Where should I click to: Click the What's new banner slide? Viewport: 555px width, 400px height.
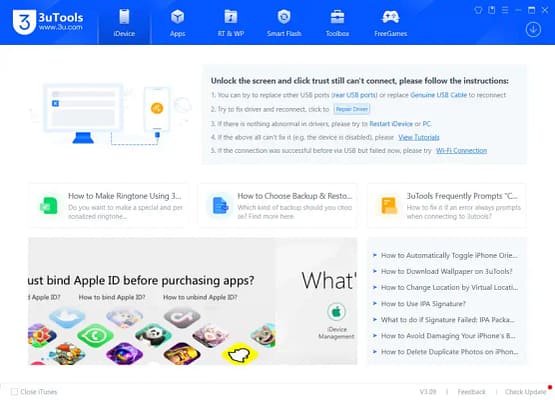(316, 301)
